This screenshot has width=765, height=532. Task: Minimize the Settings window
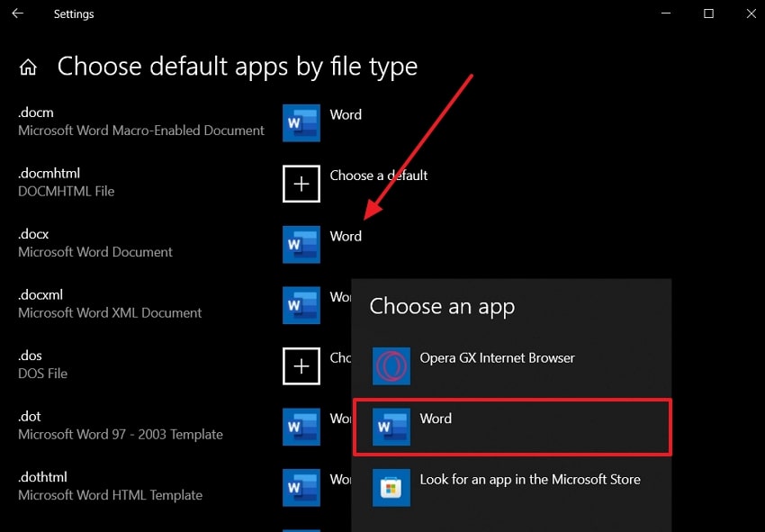point(666,14)
